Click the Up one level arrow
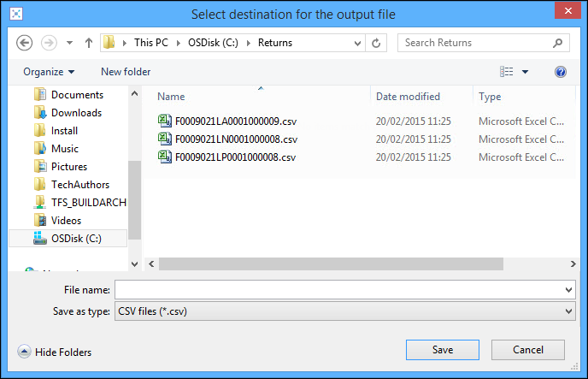This screenshot has width=588, height=379. (89, 43)
